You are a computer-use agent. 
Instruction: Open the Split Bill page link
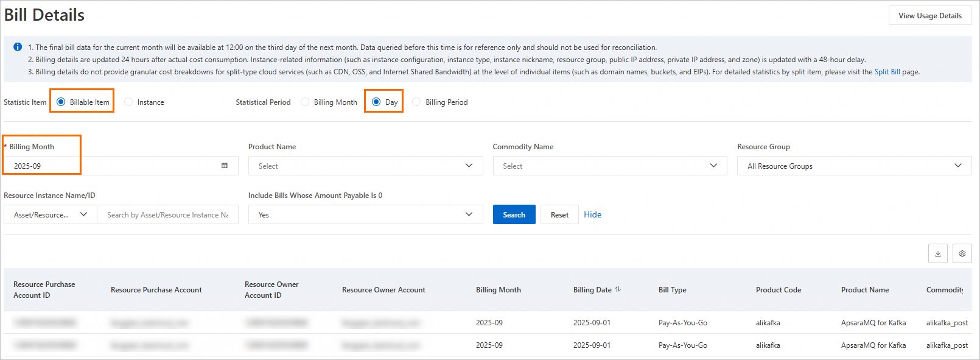coord(887,72)
